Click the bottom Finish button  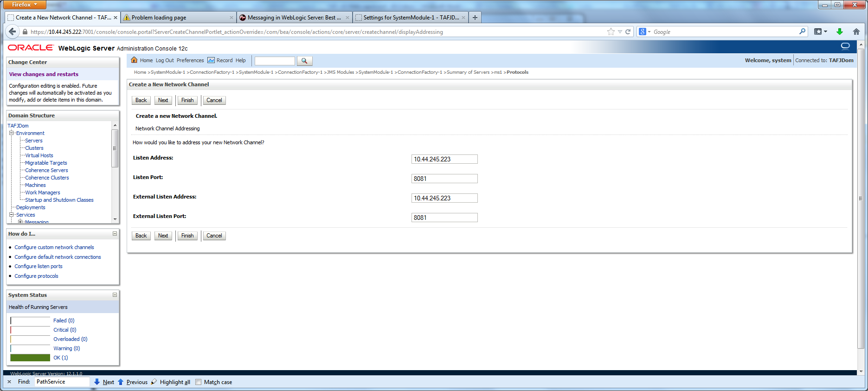[187, 236]
